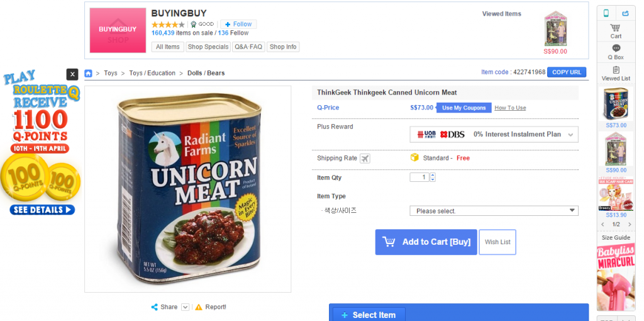This screenshot has width=644, height=321.
Task: Click the airplane shipping rate icon
Action: (x=365, y=159)
